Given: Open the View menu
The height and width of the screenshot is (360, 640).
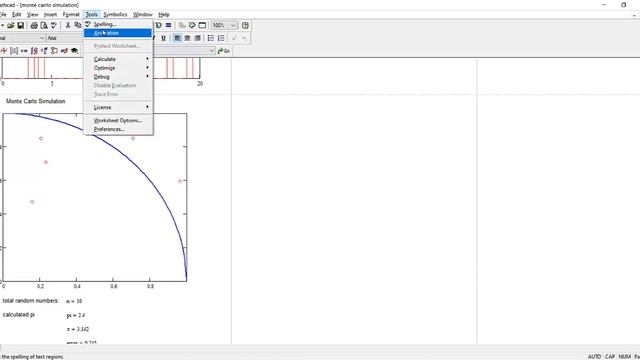Looking at the screenshot, I should coord(32,14).
